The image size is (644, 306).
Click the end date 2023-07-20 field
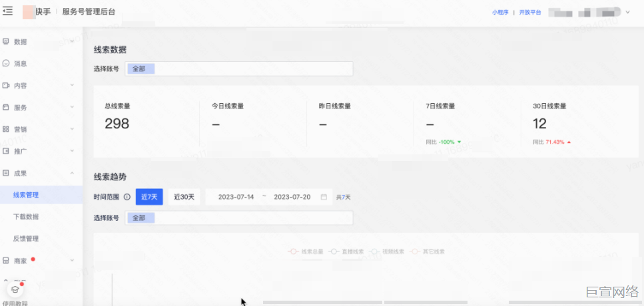click(x=292, y=197)
